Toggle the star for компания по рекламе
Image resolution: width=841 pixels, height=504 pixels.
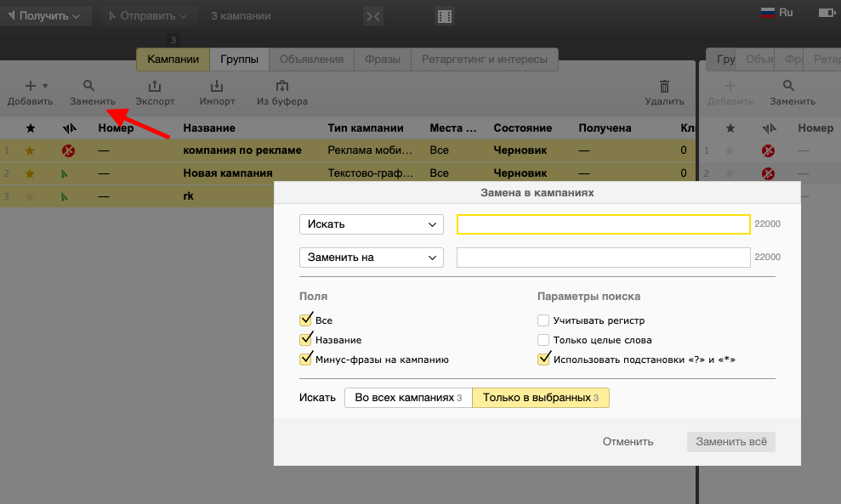(30, 150)
